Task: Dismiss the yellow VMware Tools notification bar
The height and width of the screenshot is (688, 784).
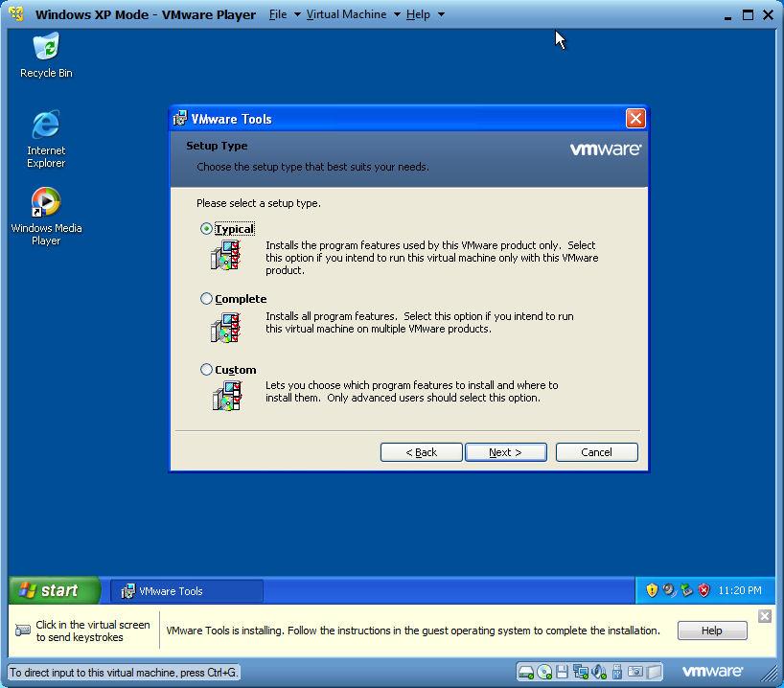Action: click(x=764, y=616)
